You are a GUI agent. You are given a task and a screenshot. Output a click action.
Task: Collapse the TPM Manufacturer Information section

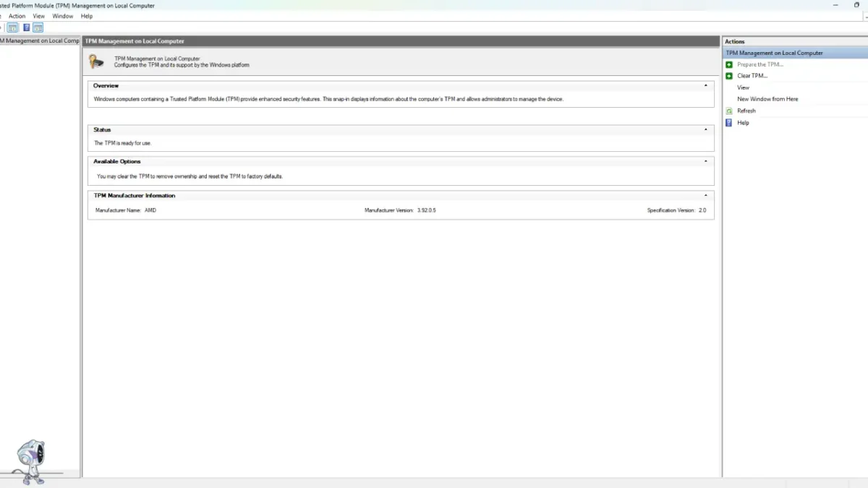pos(705,194)
